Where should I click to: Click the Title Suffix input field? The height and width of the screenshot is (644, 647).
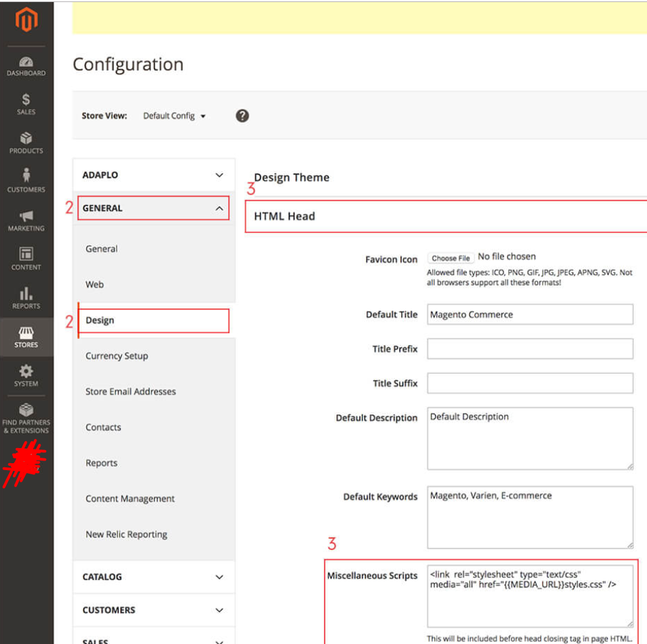(530, 384)
